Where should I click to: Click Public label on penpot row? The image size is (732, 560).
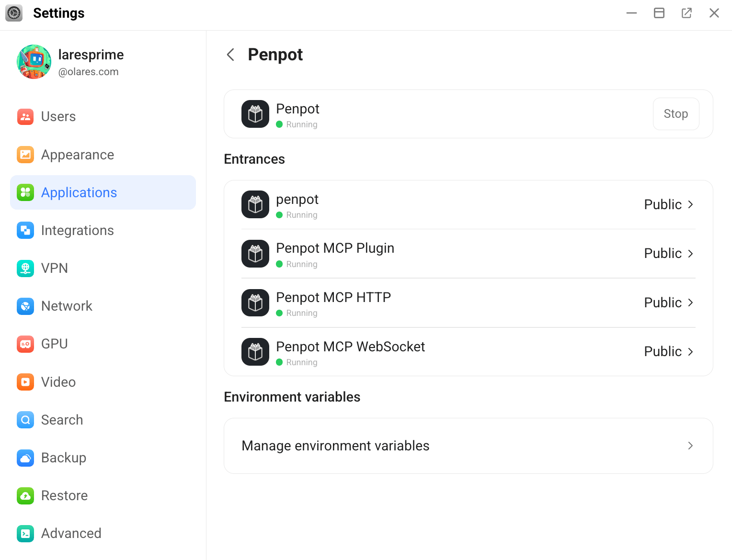coord(663,204)
